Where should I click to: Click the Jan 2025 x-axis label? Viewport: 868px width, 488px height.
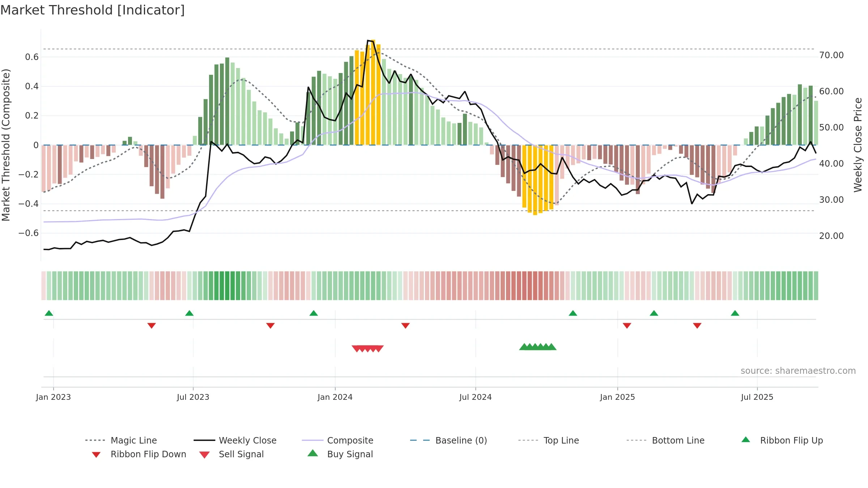click(618, 397)
